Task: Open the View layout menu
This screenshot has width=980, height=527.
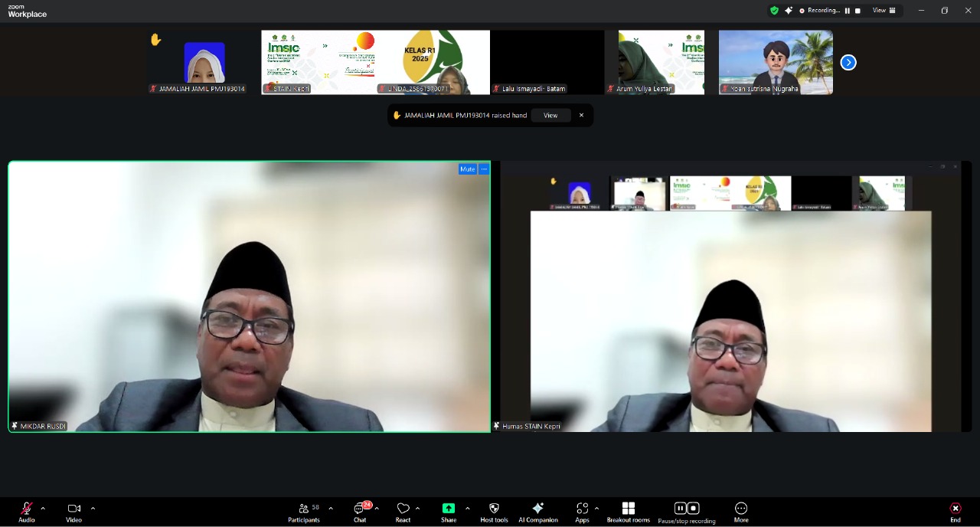Action: (884, 11)
